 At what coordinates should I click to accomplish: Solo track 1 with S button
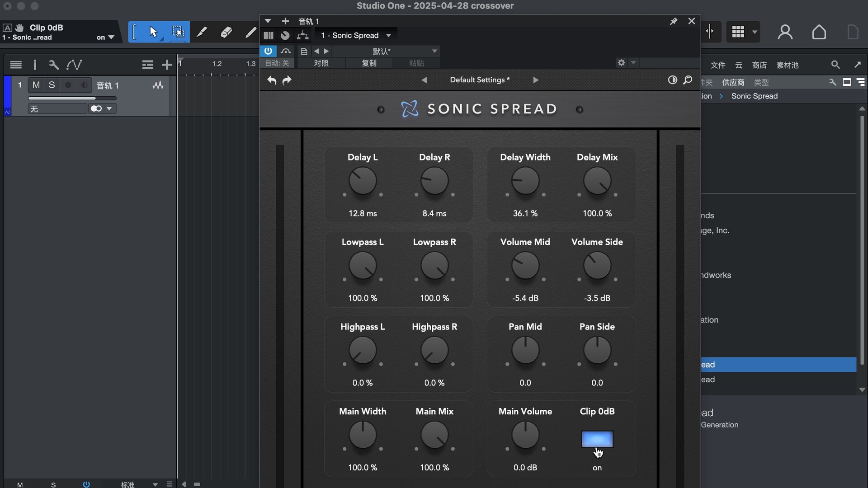click(x=52, y=85)
